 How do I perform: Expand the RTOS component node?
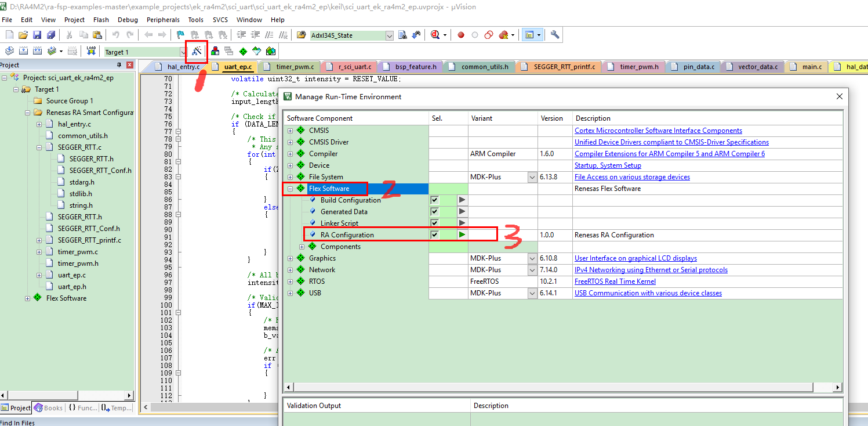290,281
